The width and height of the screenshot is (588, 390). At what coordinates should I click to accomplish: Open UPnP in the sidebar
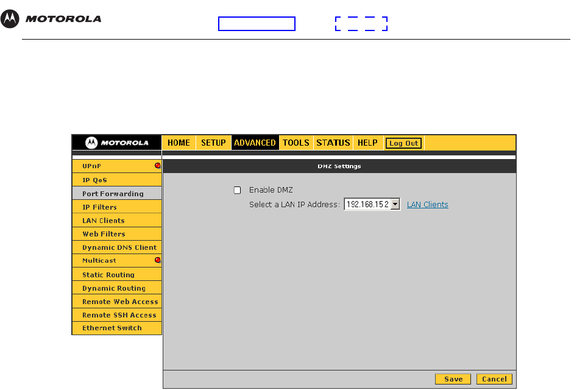pyautogui.click(x=116, y=166)
